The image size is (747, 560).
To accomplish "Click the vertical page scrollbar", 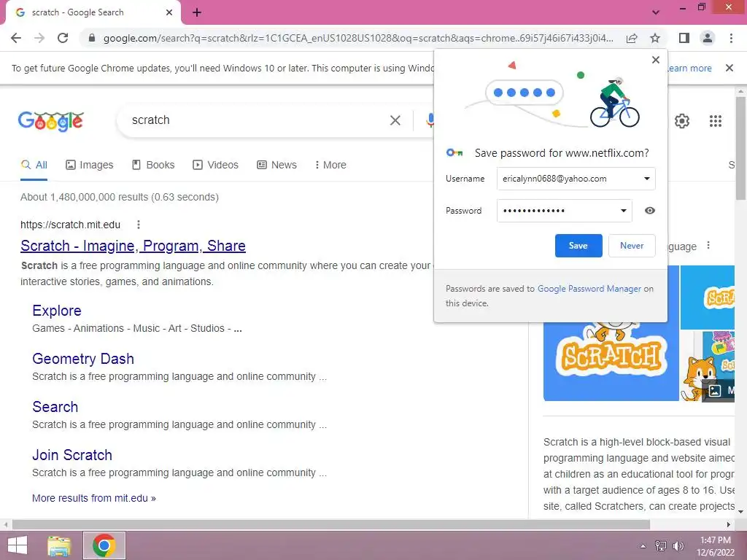I will coord(740,149).
